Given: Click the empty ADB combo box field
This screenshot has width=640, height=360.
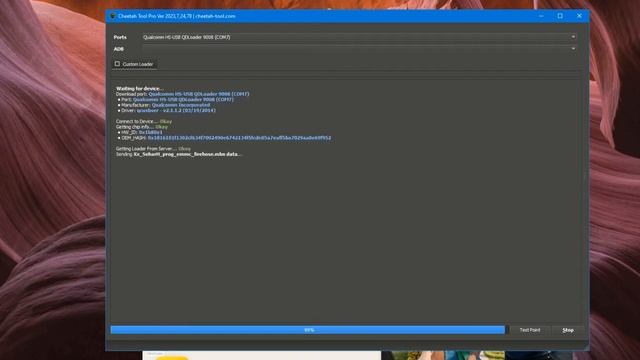Looking at the screenshot, I should point(359,49).
